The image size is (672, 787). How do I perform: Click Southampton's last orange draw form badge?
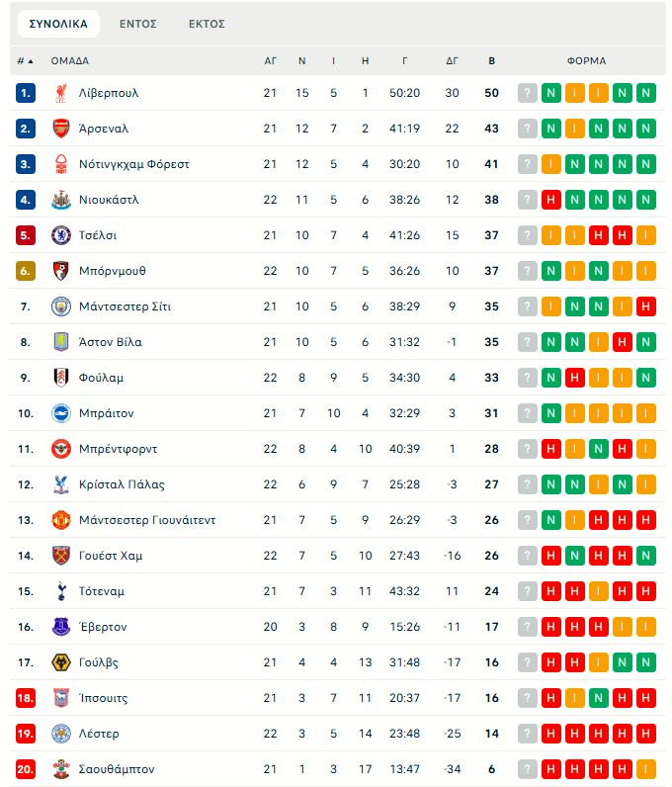[646, 769]
